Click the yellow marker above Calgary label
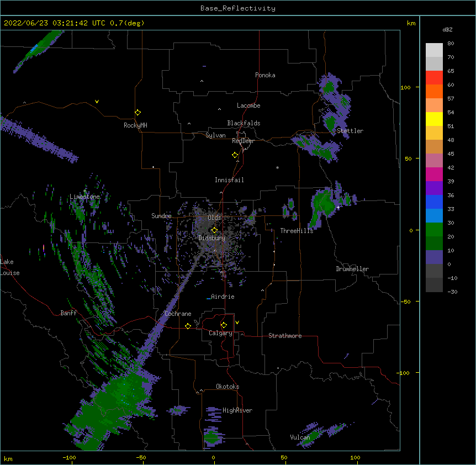The height and width of the screenshot is (465, 476). 224,325
